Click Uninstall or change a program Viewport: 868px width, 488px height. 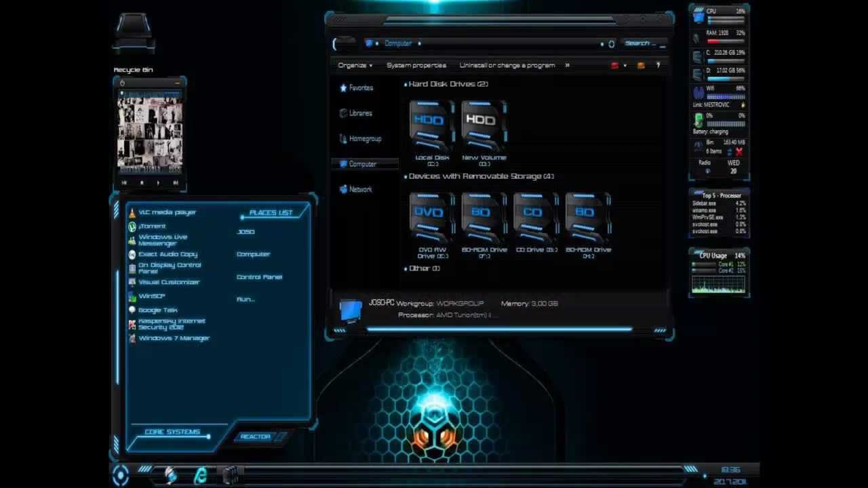(x=507, y=66)
